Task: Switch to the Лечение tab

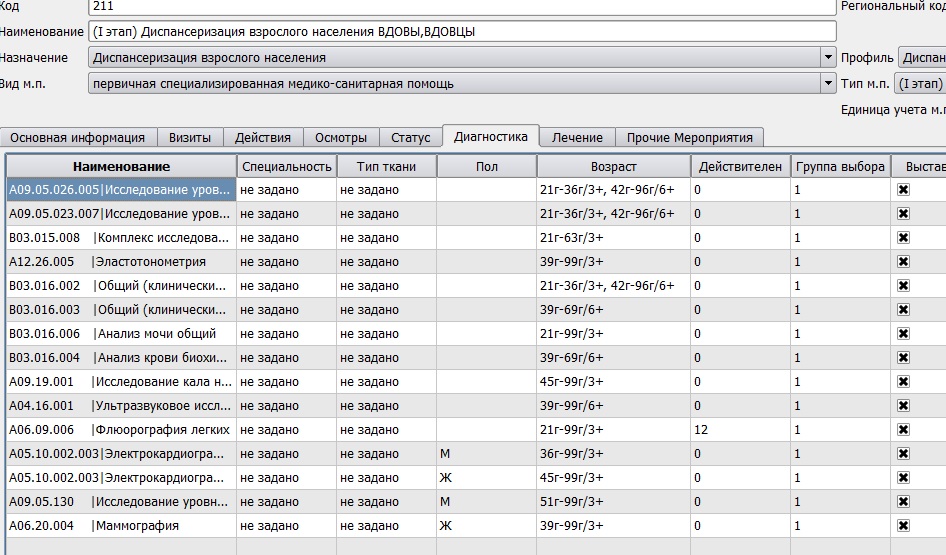Action: (577, 138)
